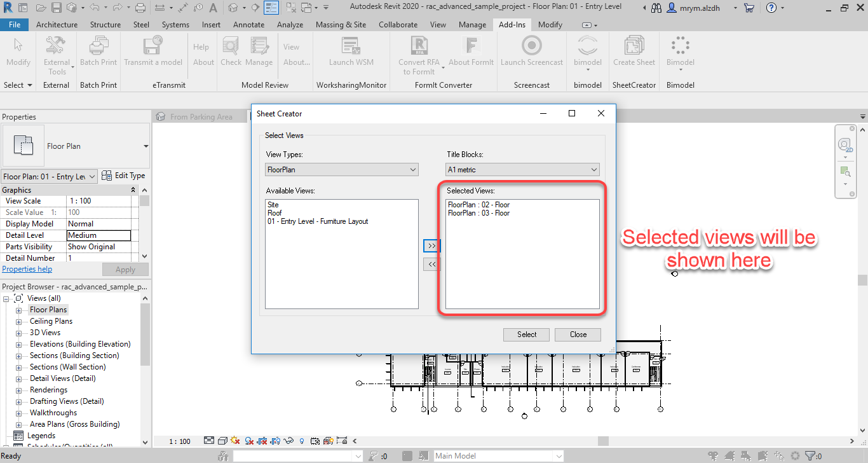Image resolution: width=868 pixels, height=463 pixels.
Task: Open the Batch Print tool
Action: tap(98, 51)
